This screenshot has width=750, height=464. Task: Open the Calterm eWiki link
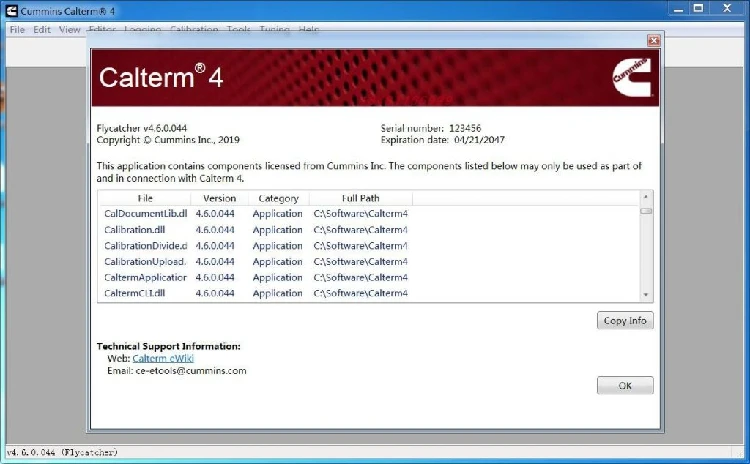(x=163, y=358)
